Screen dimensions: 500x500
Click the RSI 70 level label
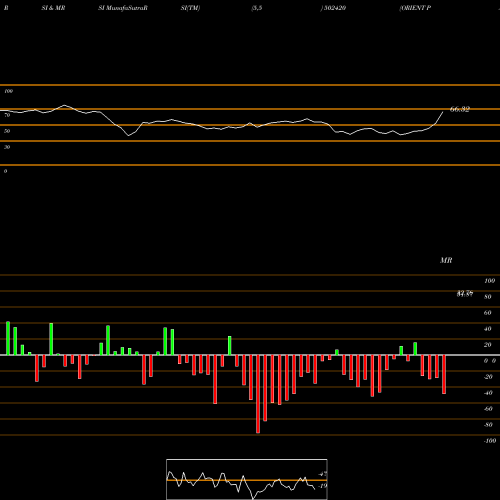[x=7, y=115]
